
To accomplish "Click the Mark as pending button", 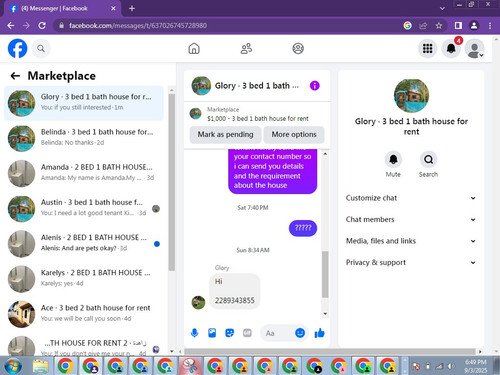I will click(x=225, y=134).
